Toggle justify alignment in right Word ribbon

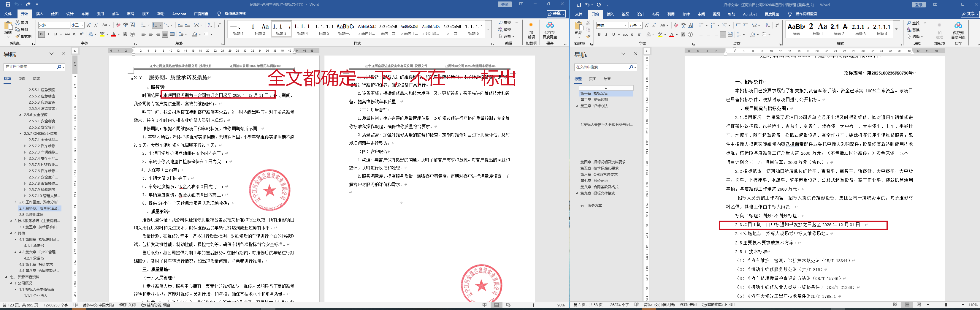pos(723,35)
